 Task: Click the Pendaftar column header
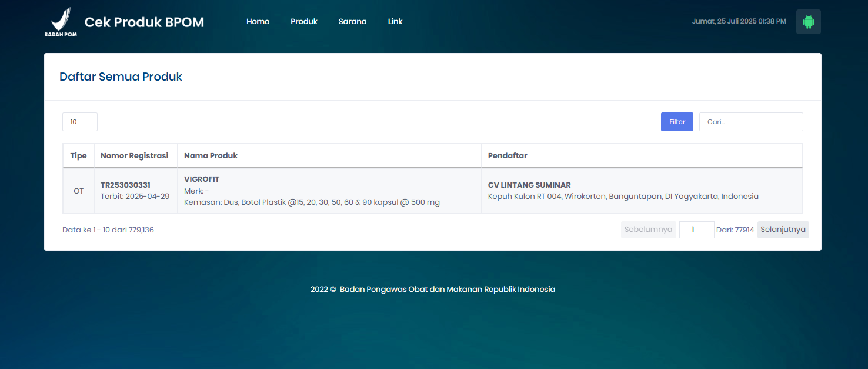point(508,156)
